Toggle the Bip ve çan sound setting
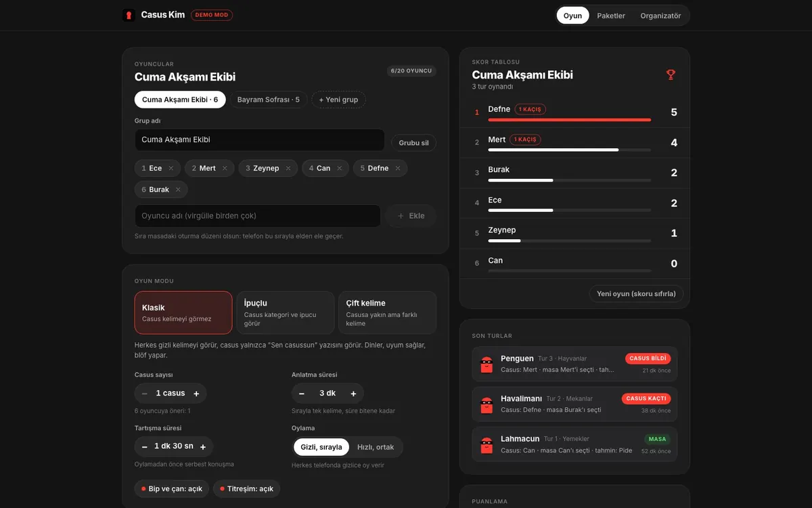812x508 pixels. pos(172,489)
